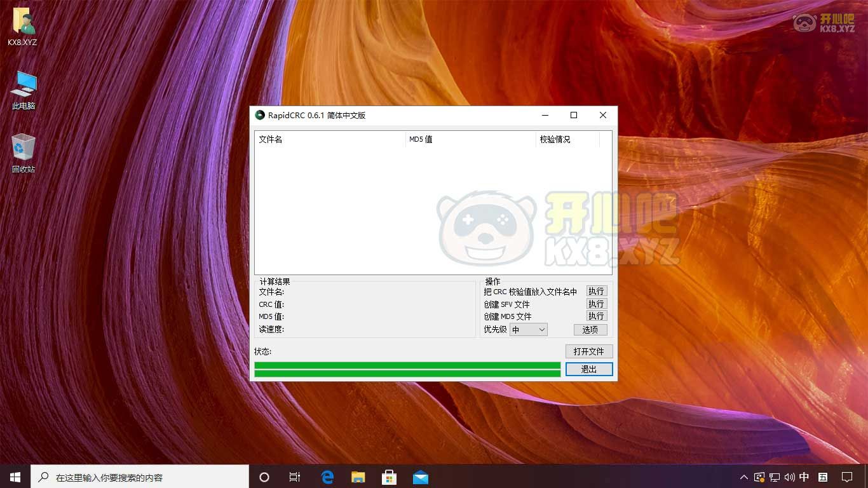Click the 文件名: result label
This screenshot has height=488, width=868.
[271, 292]
